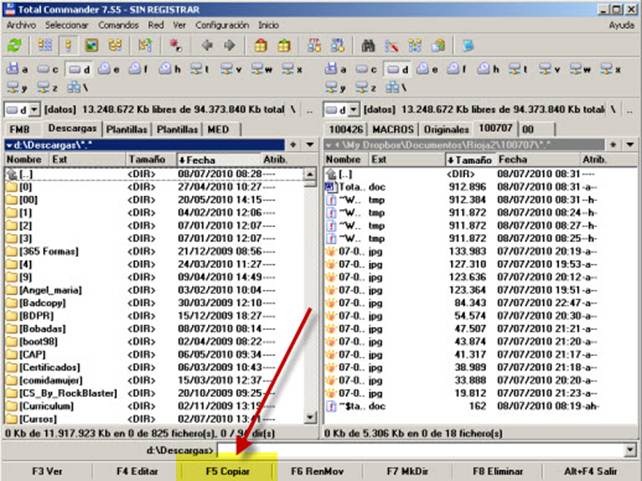Select drive c in left drive bar
The image size is (642, 481).
click(x=47, y=69)
